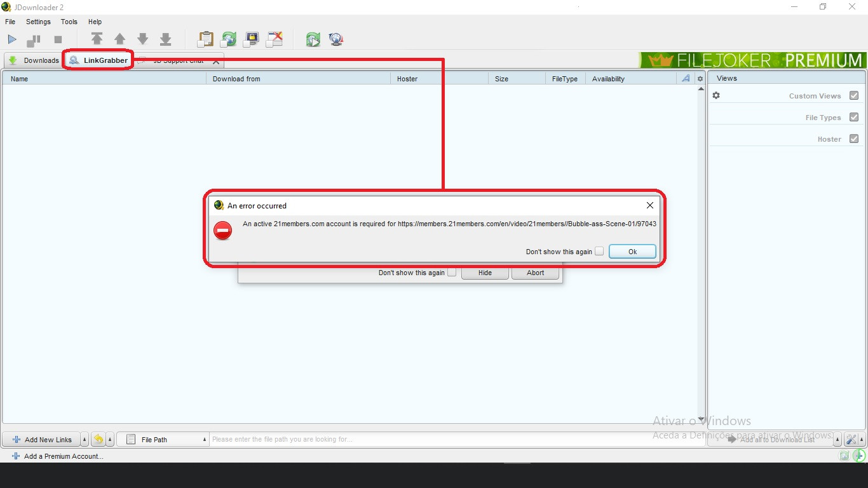Toggle the File Types checkbox
Image resolution: width=868 pixels, height=488 pixels.
(x=854, y=118)
